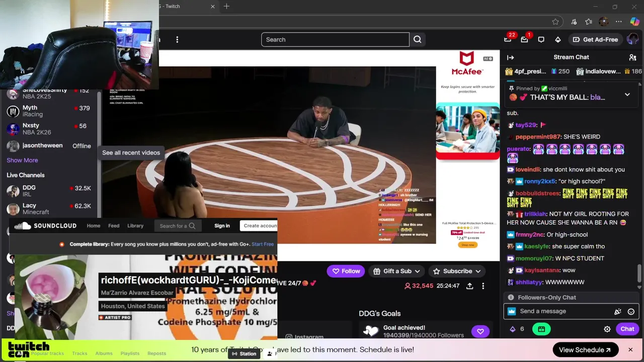Click the heart button next to Goal achieved
644x362 pixels.
click(x=480, y=331)
